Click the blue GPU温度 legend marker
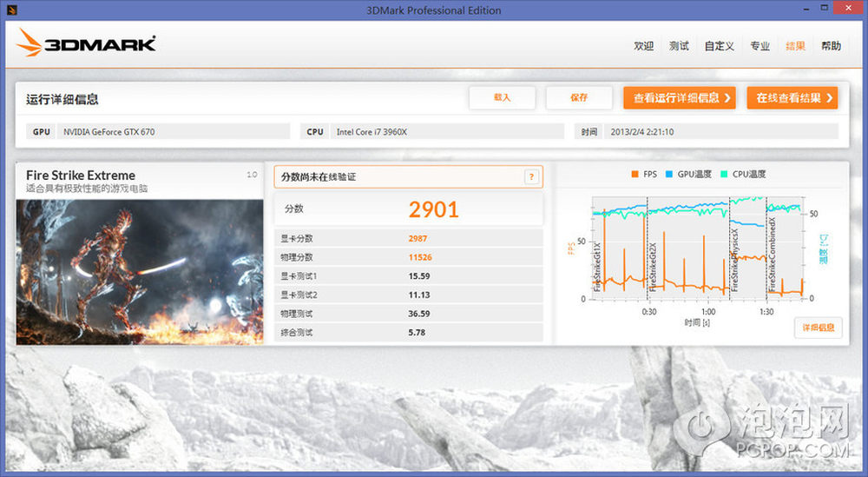 (668, 174)
